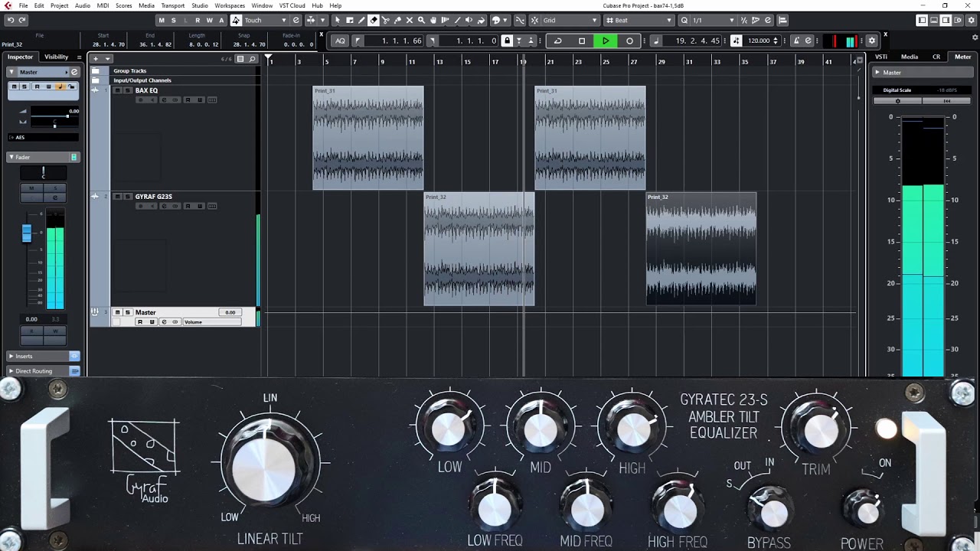Mute the Master track

(x=117, y=312)
